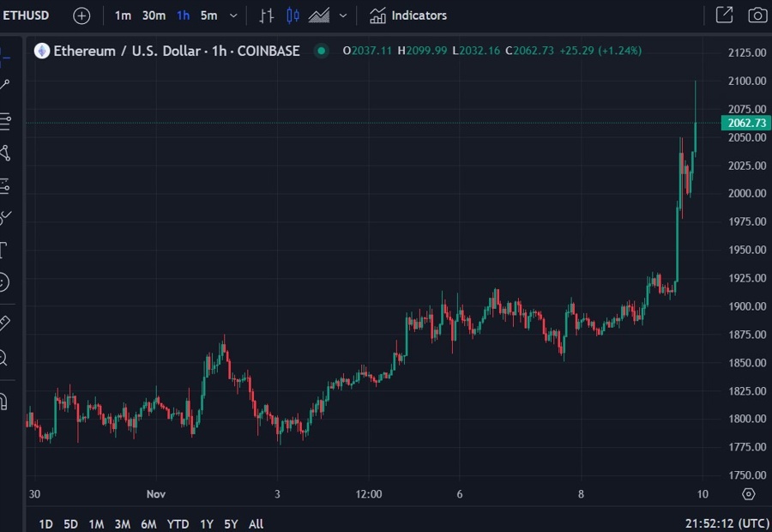This screenshot has width=772, height=532.
Task: Set the date range to 3M
Action: (122, 523)
